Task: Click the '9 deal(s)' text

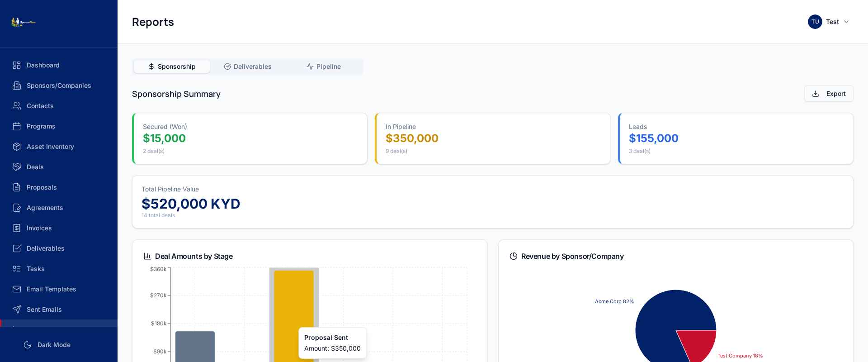Action: click(396, 151)
